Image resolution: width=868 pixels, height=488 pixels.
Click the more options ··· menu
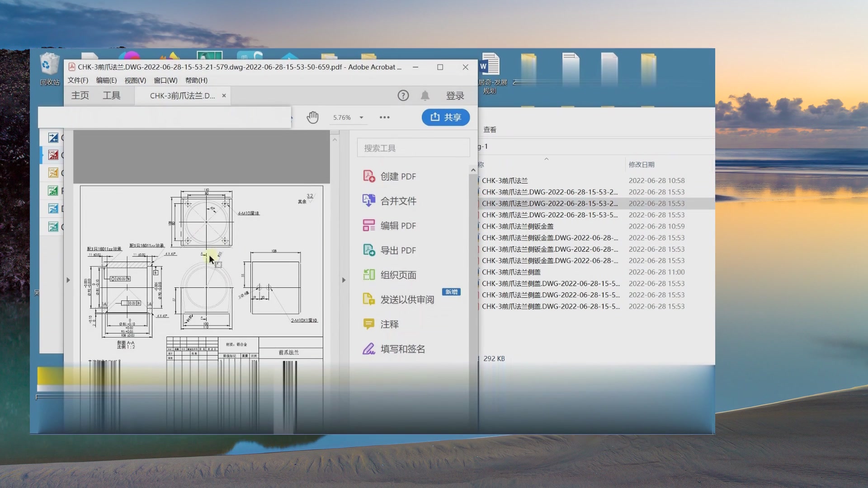pos(385,117)
